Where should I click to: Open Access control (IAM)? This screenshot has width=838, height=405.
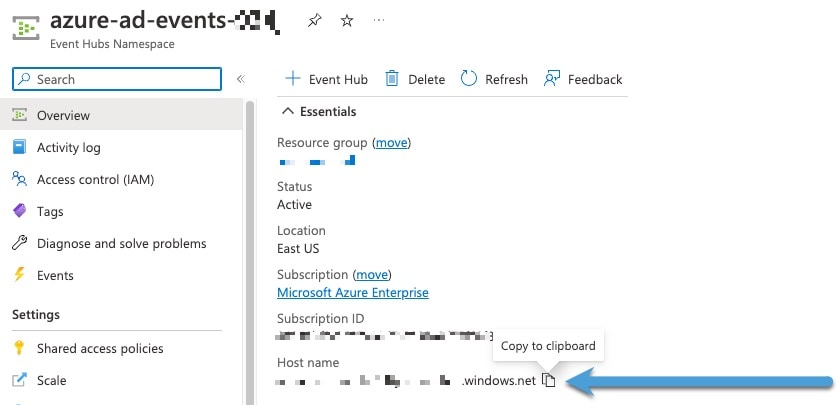pos(121,180)
